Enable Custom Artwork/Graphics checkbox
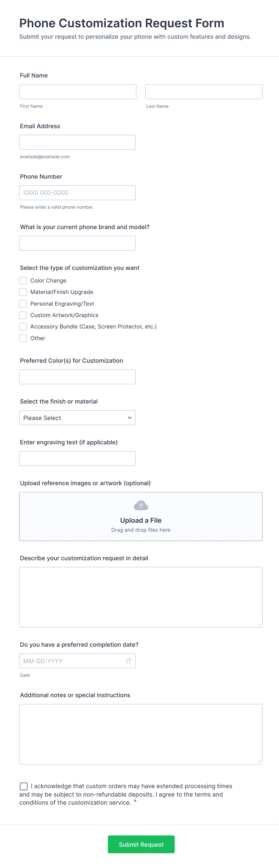This screenshot has height=868, width=279. [x=23, y=315]
